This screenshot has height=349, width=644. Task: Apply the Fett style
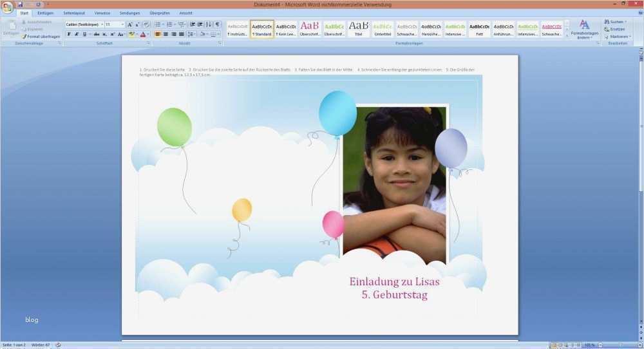tap(479, 29)
